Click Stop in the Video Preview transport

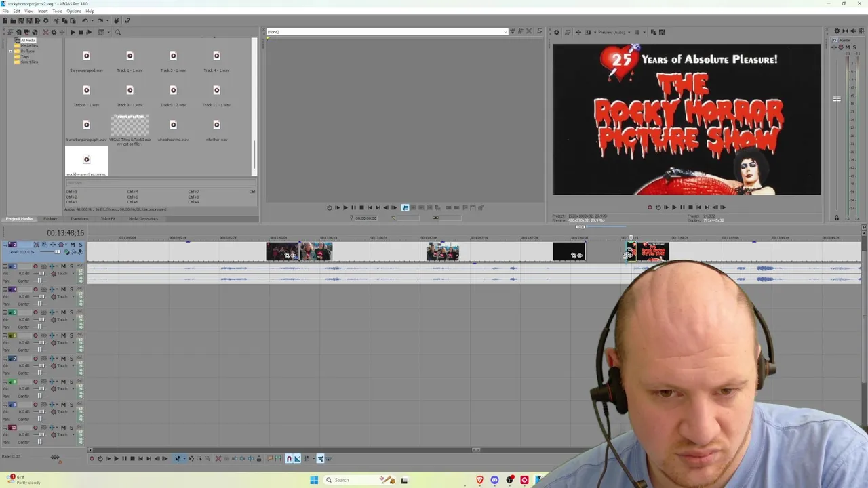click(x=690, y=207)
